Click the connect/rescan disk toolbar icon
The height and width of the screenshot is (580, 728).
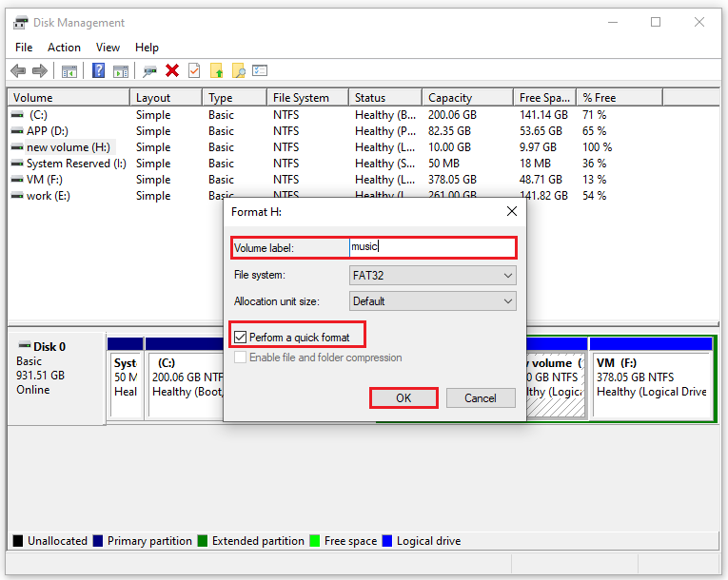coord(149,71)
